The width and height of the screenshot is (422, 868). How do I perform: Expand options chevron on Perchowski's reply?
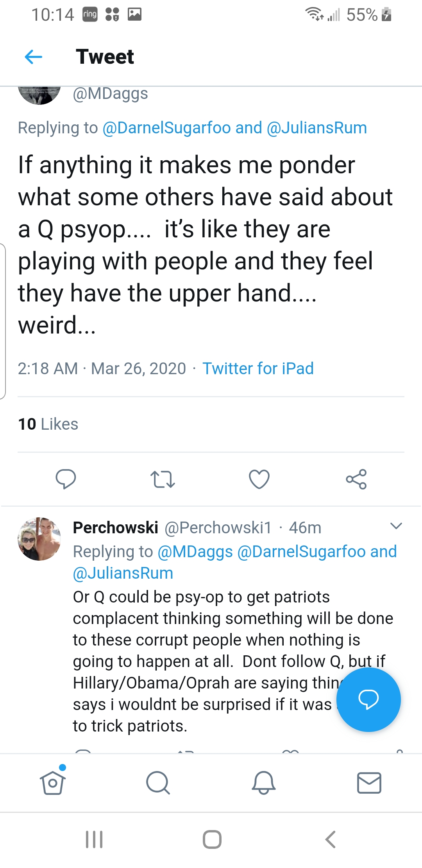click(396, 526)
